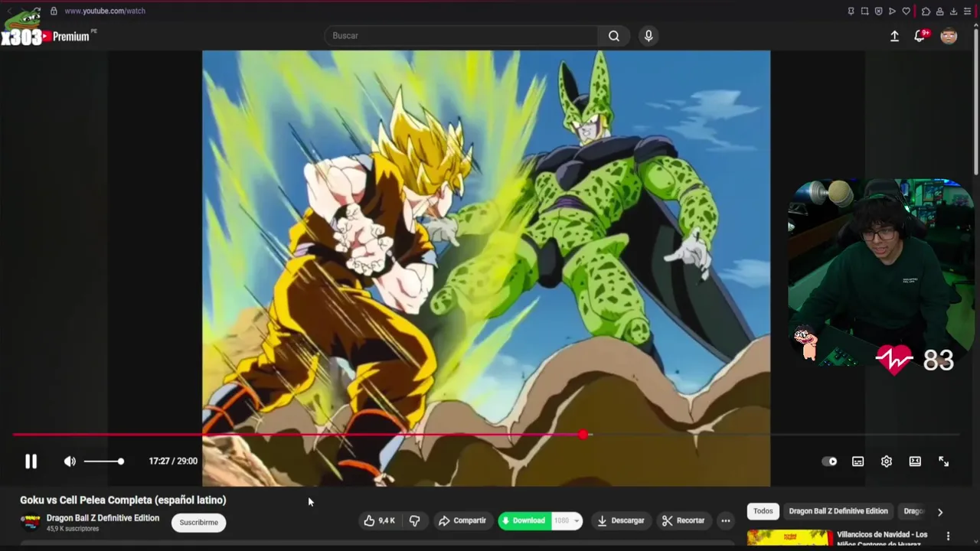
Task: Toggle the autoplay switch in player controls
Action: click(x=829, y=461)
